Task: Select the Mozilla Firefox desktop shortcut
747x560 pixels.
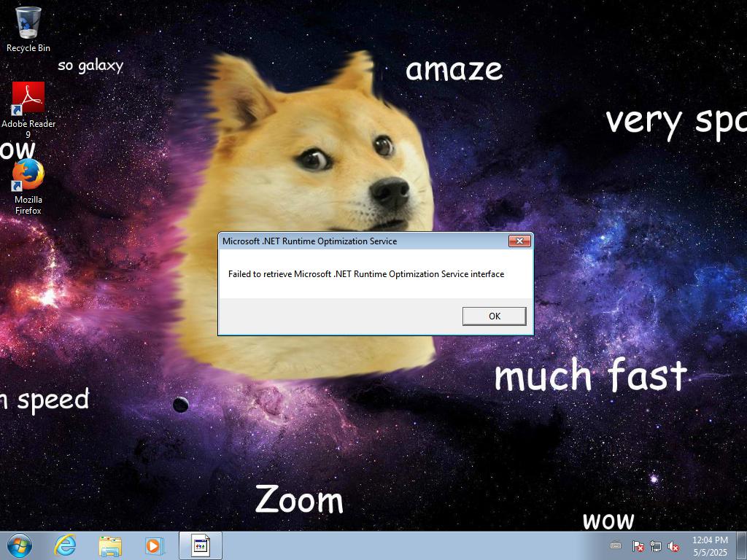Action: point(28,176)
